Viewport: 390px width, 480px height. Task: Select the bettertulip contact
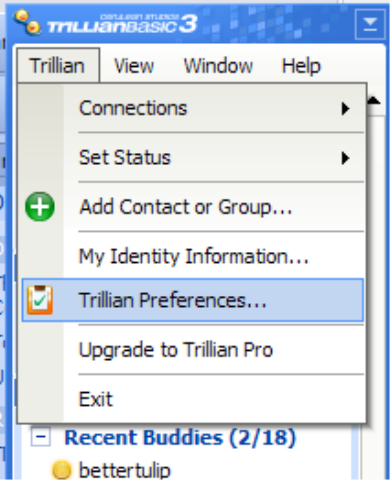click(x=124, y=470)
